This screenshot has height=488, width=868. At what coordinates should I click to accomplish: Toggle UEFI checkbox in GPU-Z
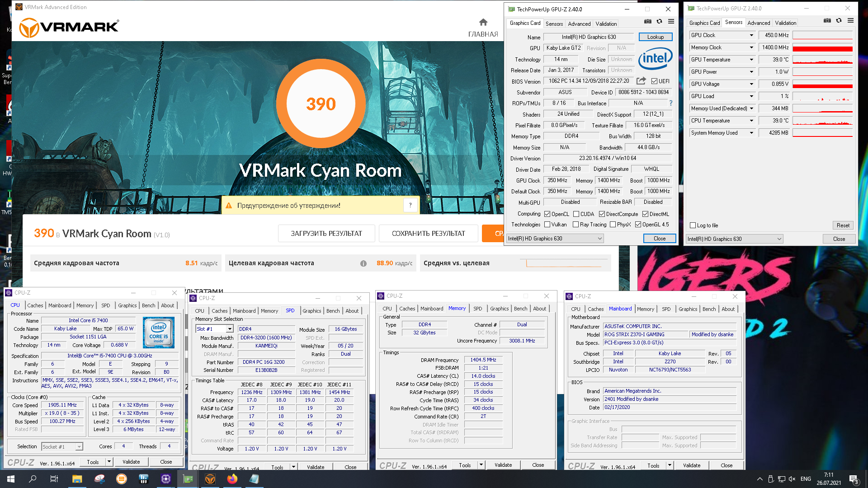click(654, 81)
